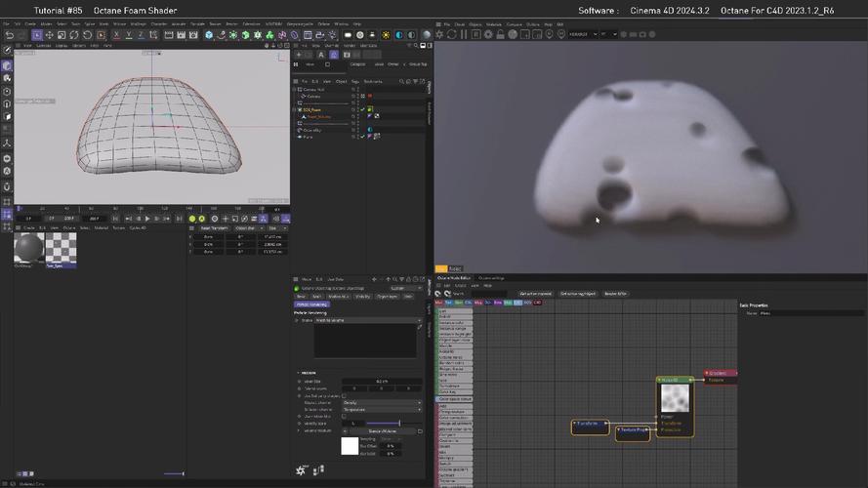Select the Rotate tool in the top toolbar
This screenshot has width=868, height=488.
click(x=74, y=35)
